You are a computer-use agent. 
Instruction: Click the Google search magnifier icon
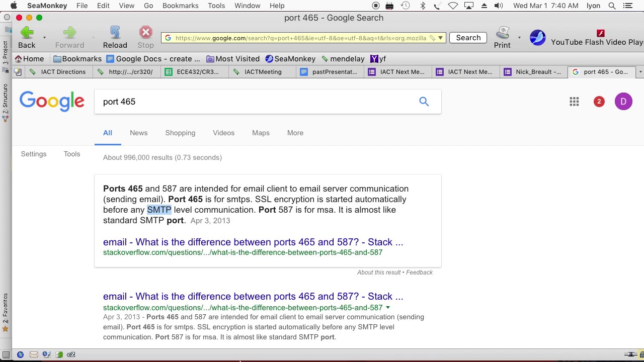424,102
